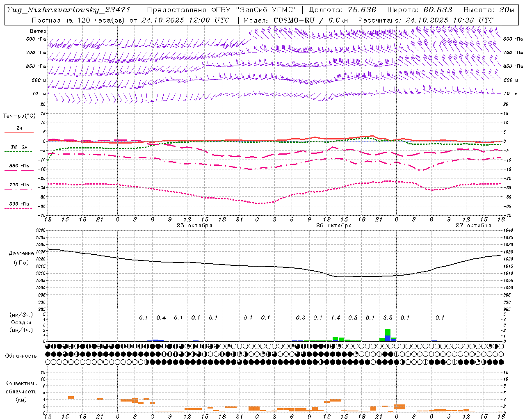Click the 'Тем-ра(°C)' temperature panel label

19,116
